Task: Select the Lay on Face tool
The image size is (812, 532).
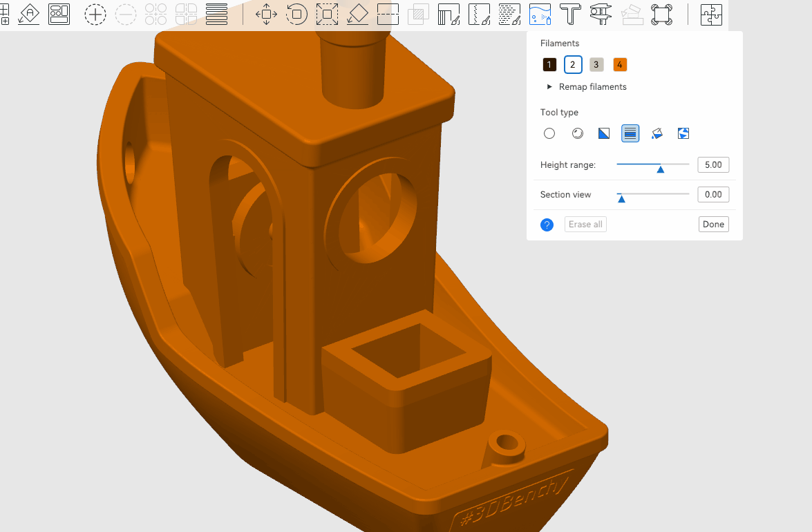Action: [358, 14]
